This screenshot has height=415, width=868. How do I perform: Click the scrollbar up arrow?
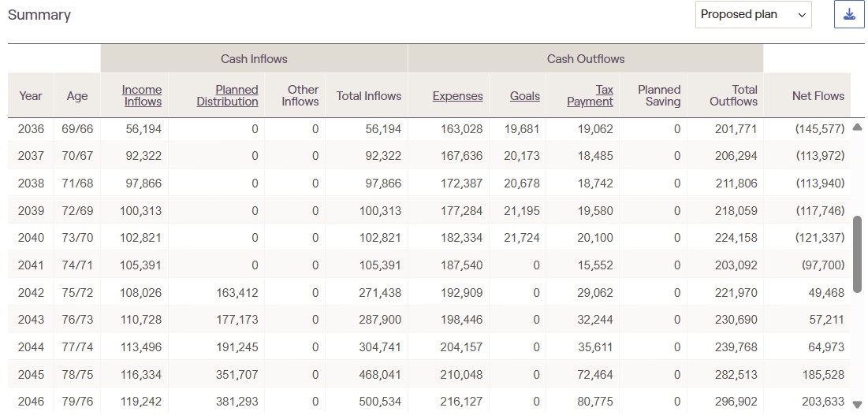pos(857,127)
